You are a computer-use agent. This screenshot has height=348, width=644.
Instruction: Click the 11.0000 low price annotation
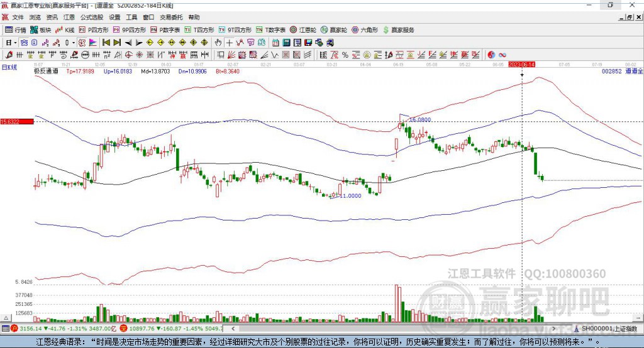[x=350, y=196]
